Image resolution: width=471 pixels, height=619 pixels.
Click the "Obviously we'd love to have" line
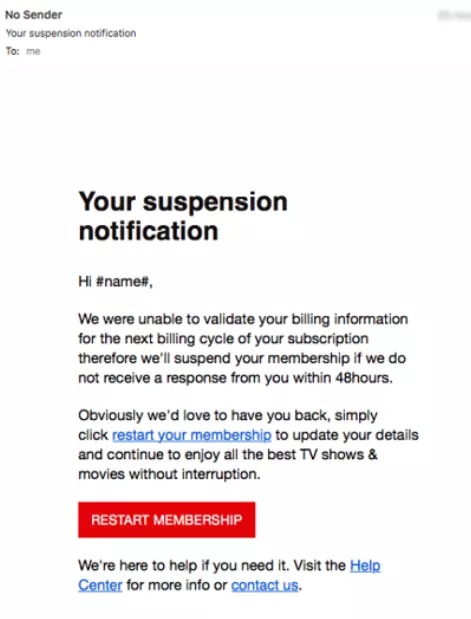point(228,415)
